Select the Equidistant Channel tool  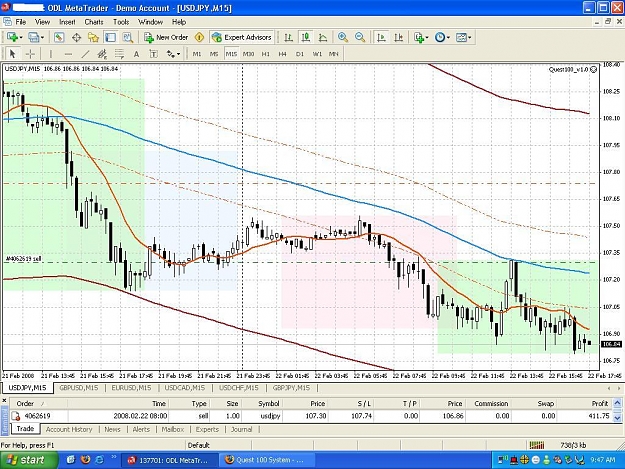pyautogui.click(x=102, y=54)
